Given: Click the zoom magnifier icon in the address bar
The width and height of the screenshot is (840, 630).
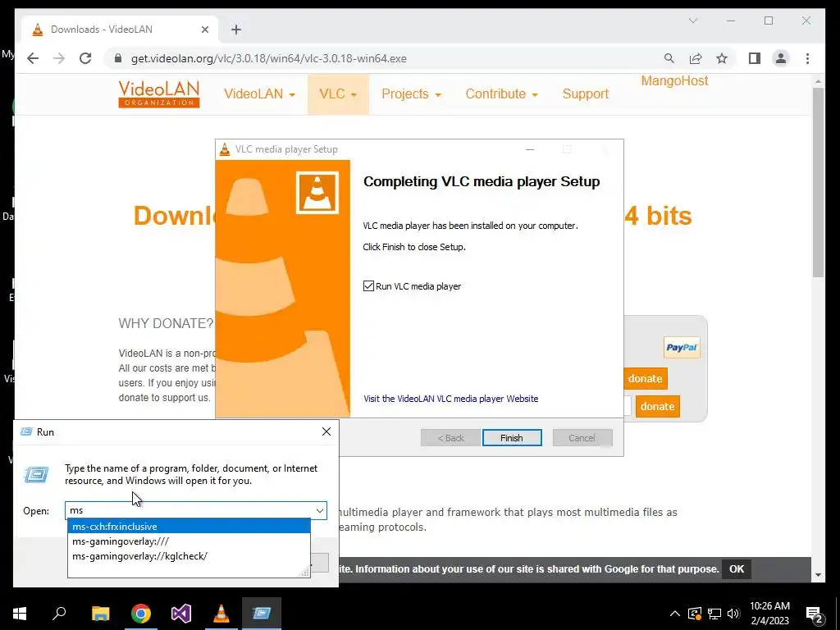Looking at the screenshot, I should click(669, 58).
